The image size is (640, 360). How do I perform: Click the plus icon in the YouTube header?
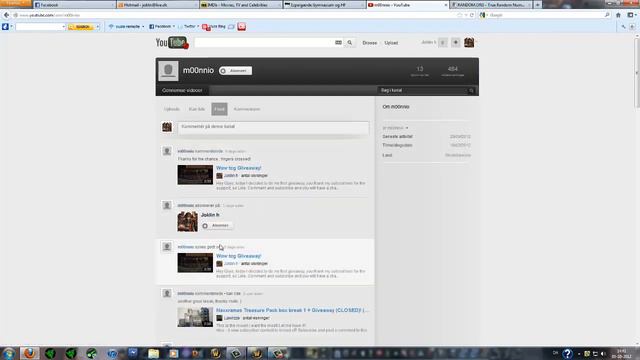[456, 42]
